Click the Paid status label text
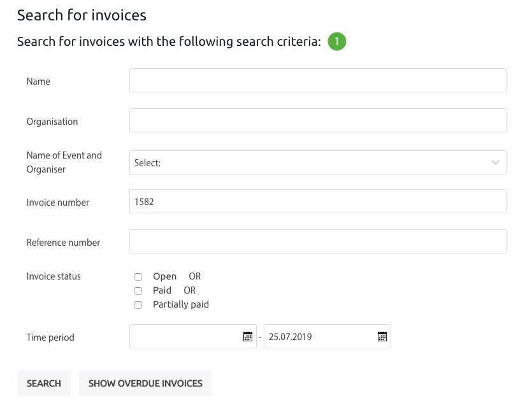Screen dimensions: 532x412 pyautogui.click(x=162, y=290)
